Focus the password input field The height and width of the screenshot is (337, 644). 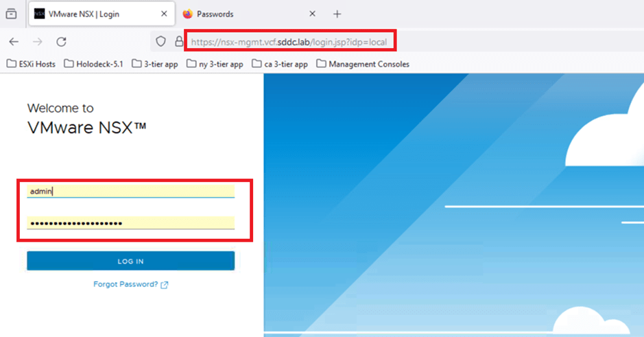tap(130, 223)
